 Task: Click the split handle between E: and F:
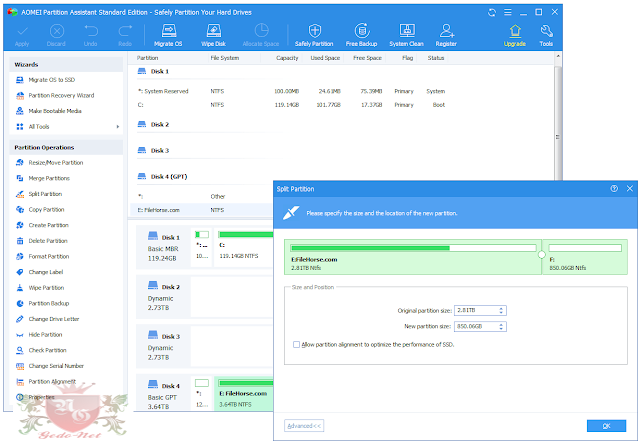(x=542, y=255)
